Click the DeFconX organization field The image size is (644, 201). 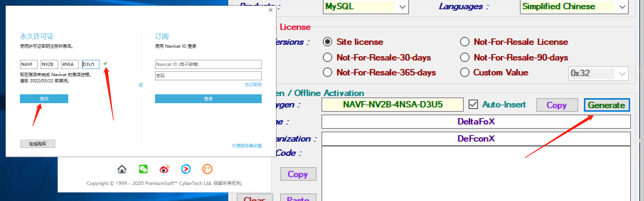[x=476, y=139]
